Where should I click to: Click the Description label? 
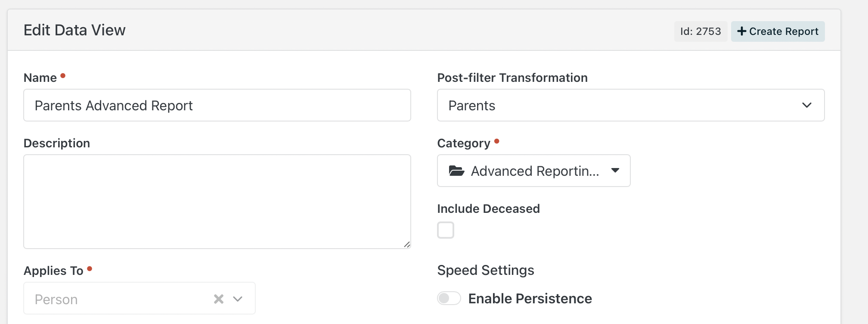coord(57,143)
